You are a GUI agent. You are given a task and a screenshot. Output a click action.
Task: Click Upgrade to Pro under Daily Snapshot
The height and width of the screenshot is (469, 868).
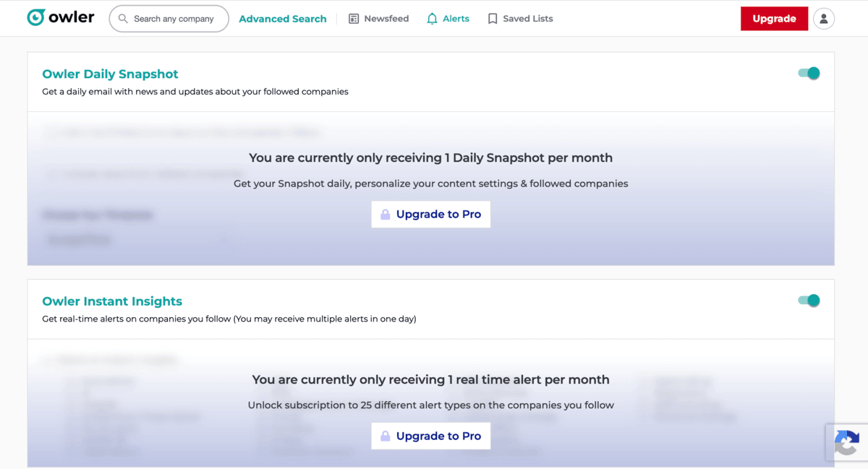point(431,215)
